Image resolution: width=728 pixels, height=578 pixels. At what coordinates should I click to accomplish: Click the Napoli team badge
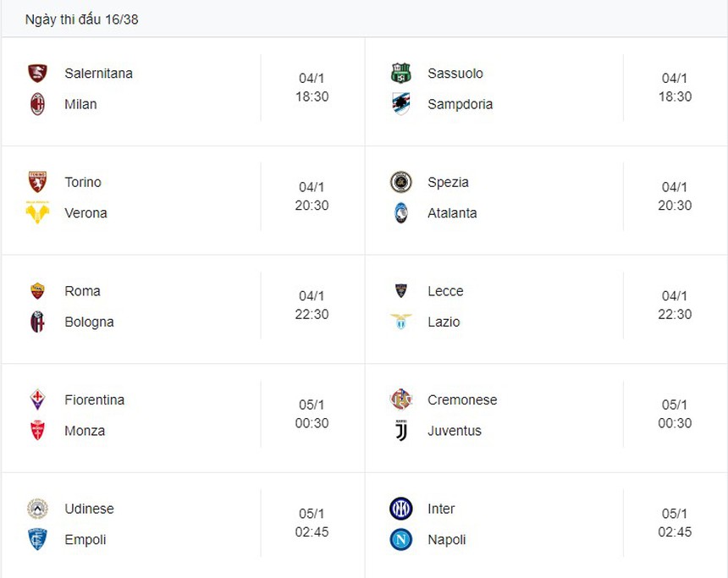[x=400, y=539]
